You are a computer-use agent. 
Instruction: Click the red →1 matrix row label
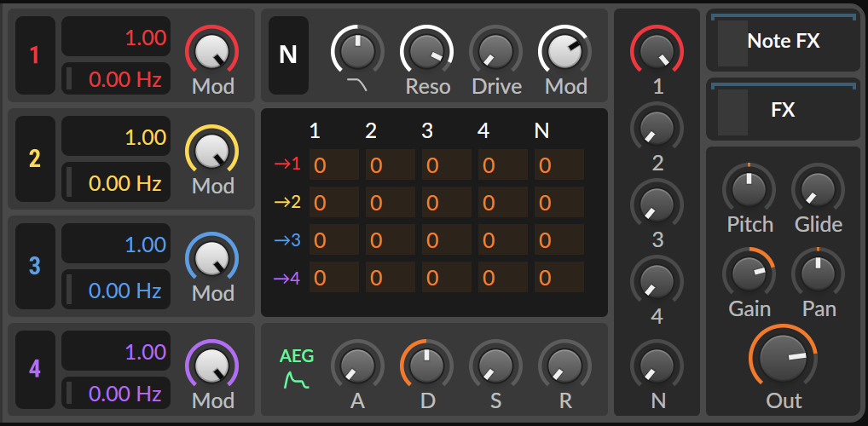point(287,164)
